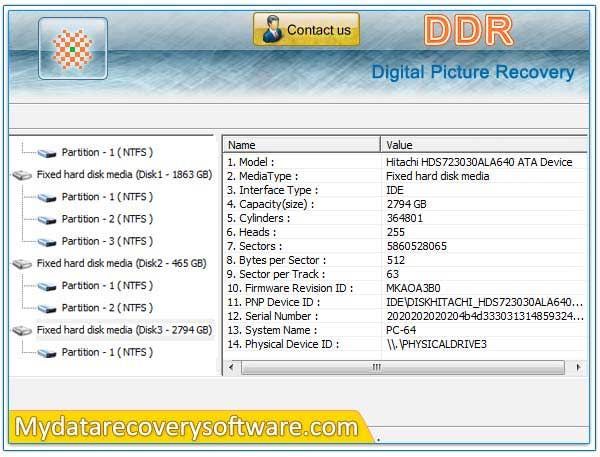This screenshot has height=457, width=600.
Task: Click the drive icon beside Disk1 - 1863 GB
Action: [x=22, y=175]
